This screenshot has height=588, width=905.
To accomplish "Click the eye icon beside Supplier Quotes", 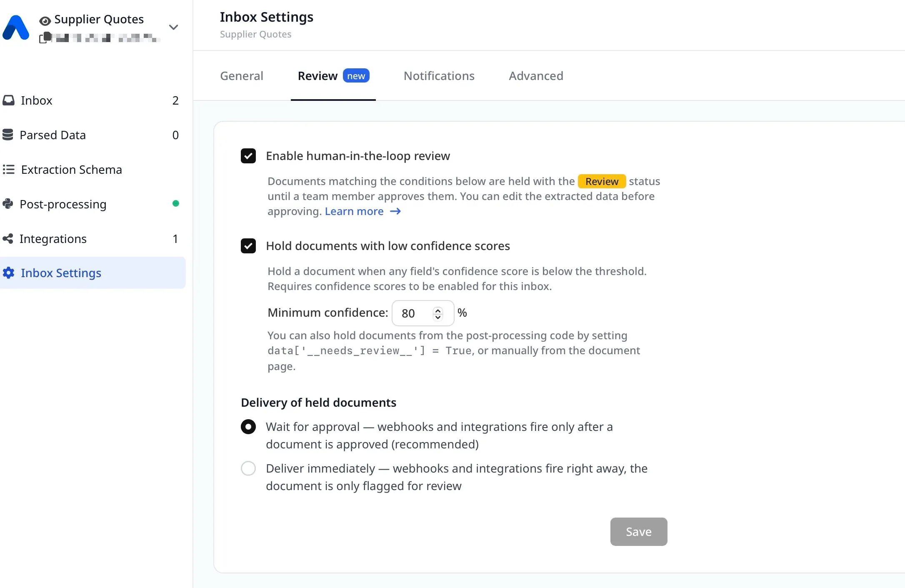I will [x=45, y=20].
